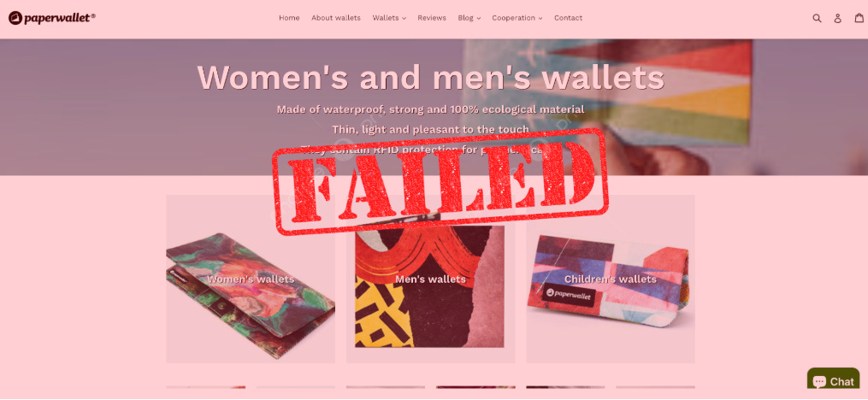Click the Children's wallets label text
868x400 pixels.
point(611,279)
